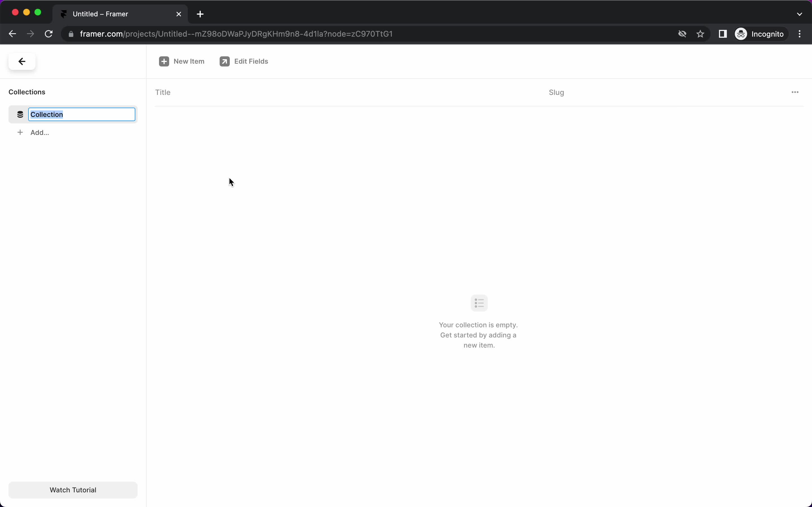Screen dimensions: 812x507
Task: Click the collection database/stack icon
Action: click(20, 114)
